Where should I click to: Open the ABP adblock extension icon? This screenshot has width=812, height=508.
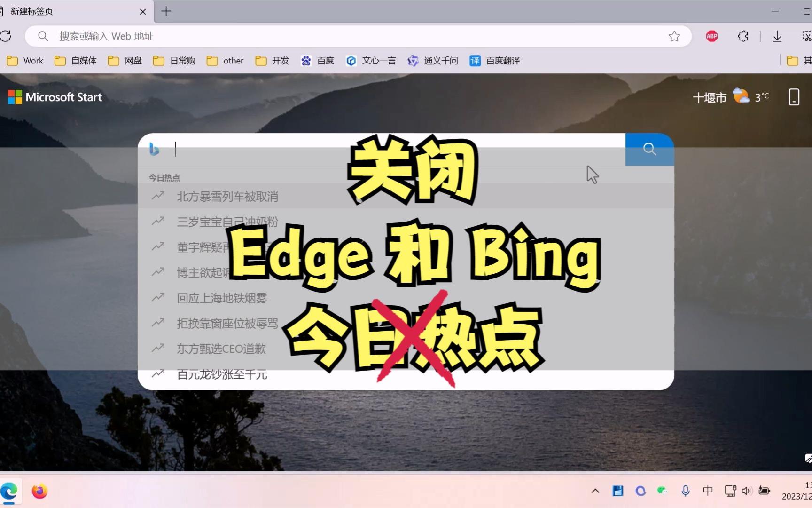(712, 36)
